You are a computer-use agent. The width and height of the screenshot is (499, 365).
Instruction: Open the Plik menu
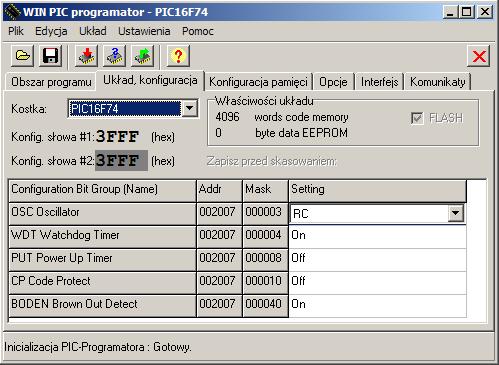(16, 31)
